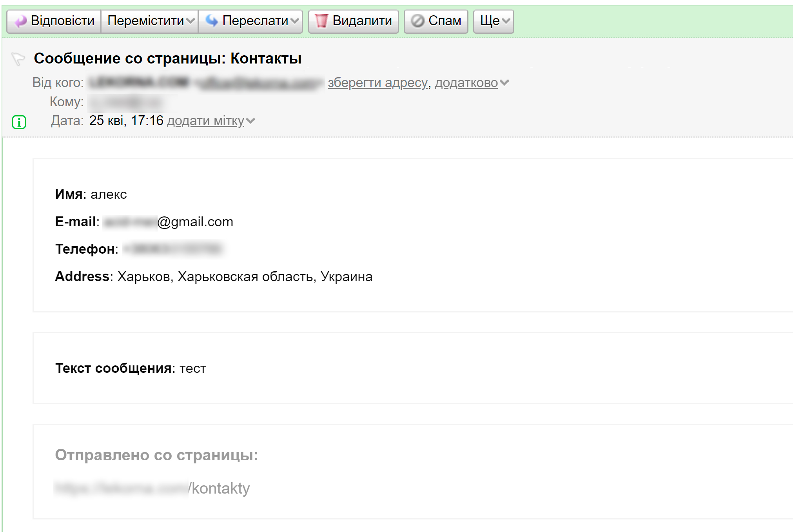The height and width of the screenshot is (532, 793).
Task: Toggle the flag marker beside the subject
Action: tap(18, 59)
